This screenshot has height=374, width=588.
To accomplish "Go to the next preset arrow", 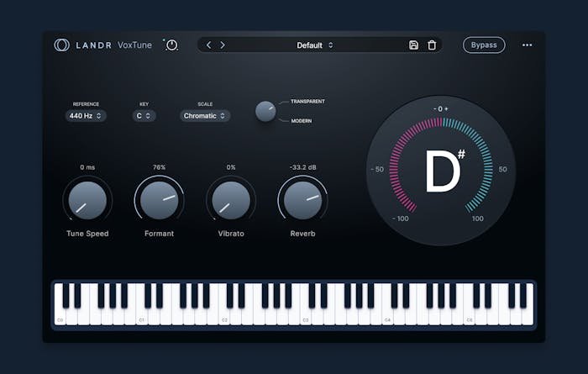I will click(223, 45).
